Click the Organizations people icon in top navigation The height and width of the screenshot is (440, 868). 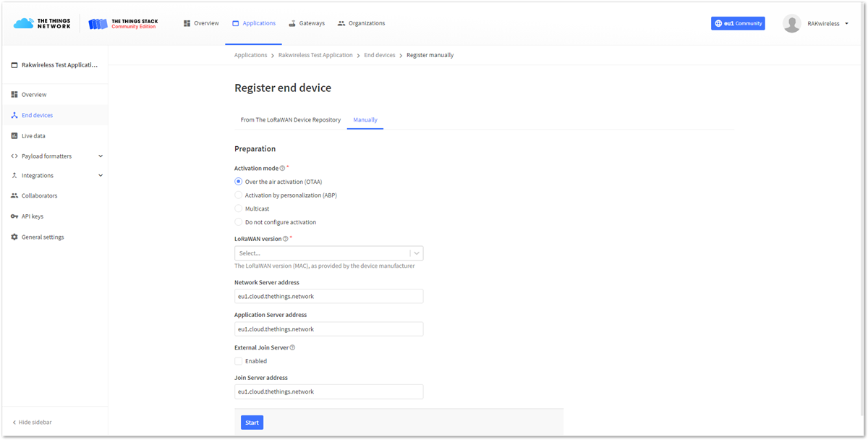click(x=341, y=23)
